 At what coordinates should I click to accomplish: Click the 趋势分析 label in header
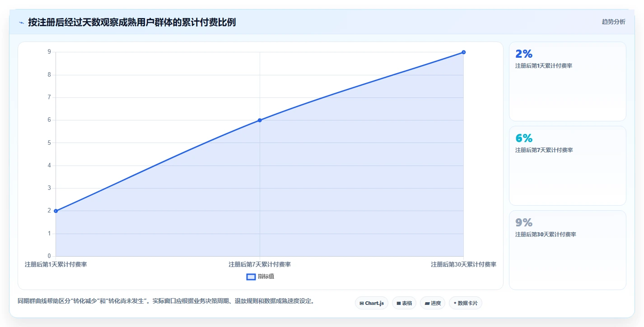click(613, 22)
